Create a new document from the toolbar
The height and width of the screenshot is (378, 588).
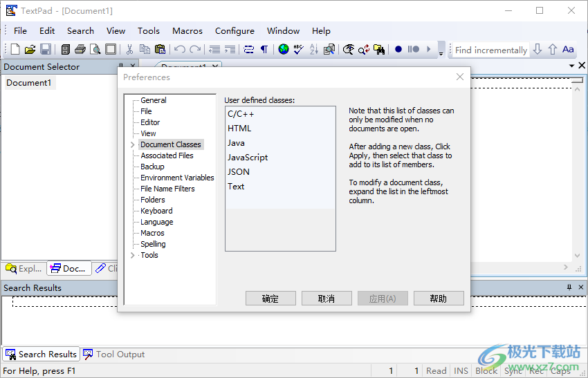(15, 50)
